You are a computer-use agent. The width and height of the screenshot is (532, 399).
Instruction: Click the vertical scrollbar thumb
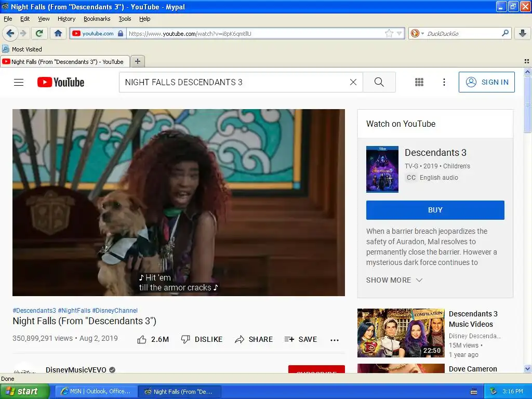pyautogui.click(x=527, y=105)
